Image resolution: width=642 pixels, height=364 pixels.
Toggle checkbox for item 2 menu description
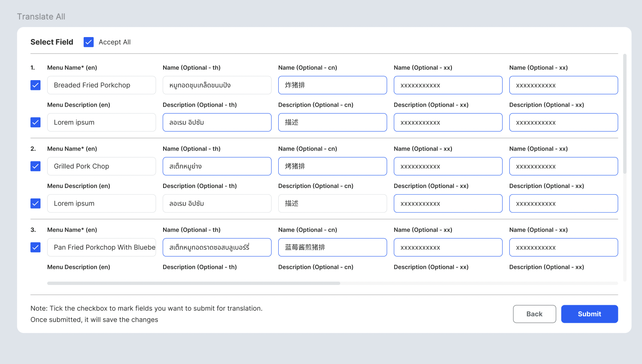point(36,203)
